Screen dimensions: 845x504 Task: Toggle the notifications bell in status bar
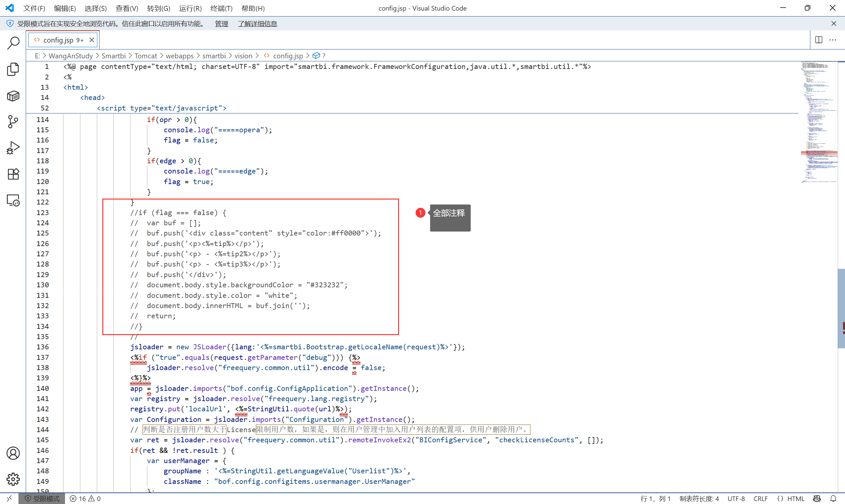click(x=833, y=499)
